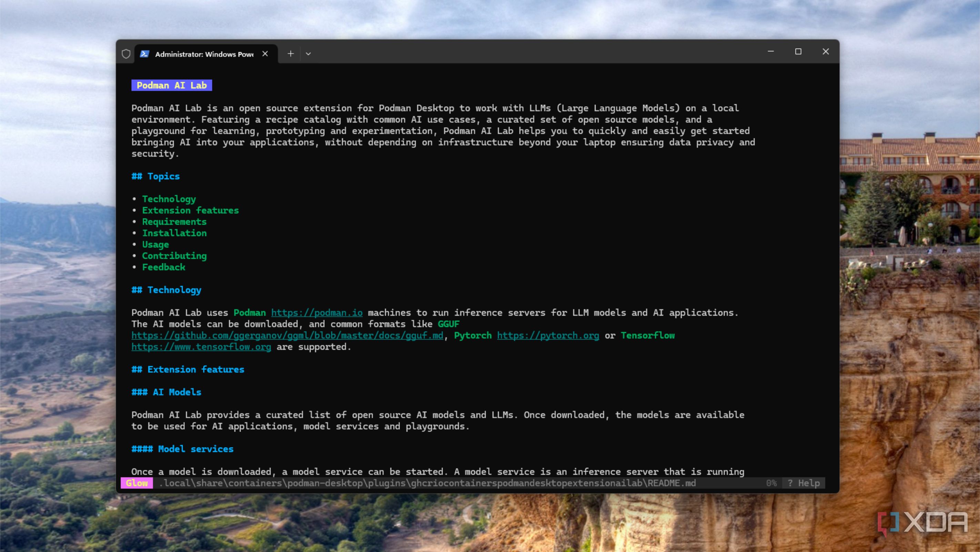Image resolution: width=980 pixels, height=552 pixels.
Task: Follow the https://pytorch.org link
Action: pyautogui.click(x=548, y=335)
